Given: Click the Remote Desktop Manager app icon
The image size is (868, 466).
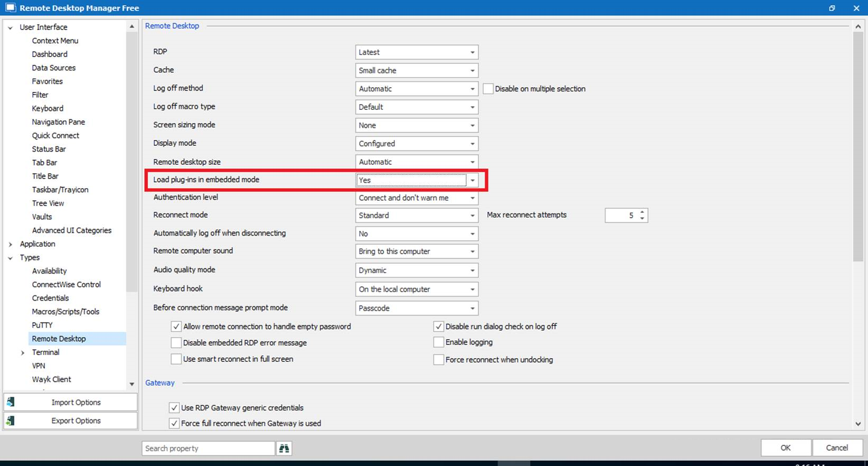Looking at the screenshot, I should pyautogui.click(x=10, y=8).
